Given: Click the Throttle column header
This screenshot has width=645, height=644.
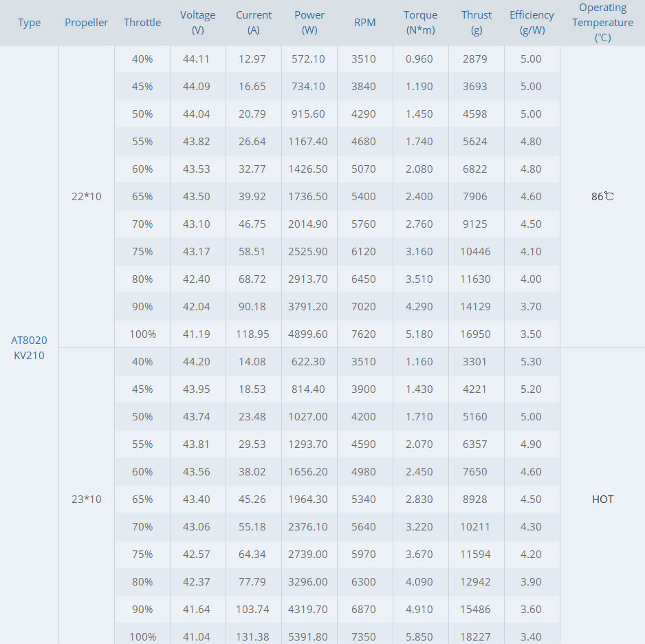Looking at the screenshot, I should pos(142,23).
